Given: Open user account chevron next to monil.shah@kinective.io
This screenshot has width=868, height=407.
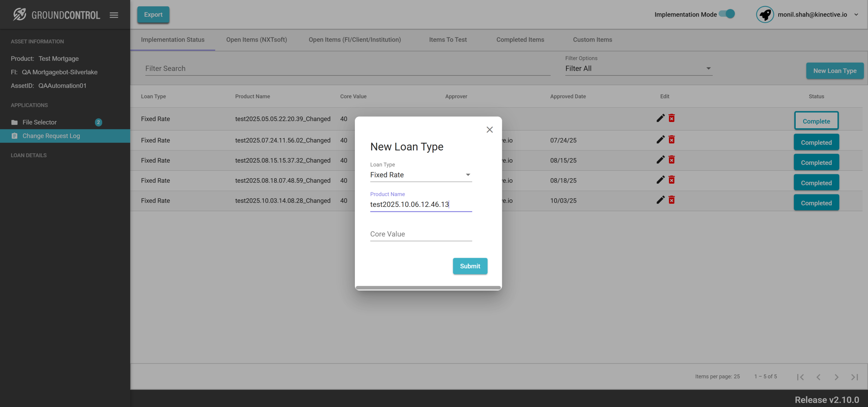Looking at the screenshot, I should pyautogui.click(x=856, y=15).
